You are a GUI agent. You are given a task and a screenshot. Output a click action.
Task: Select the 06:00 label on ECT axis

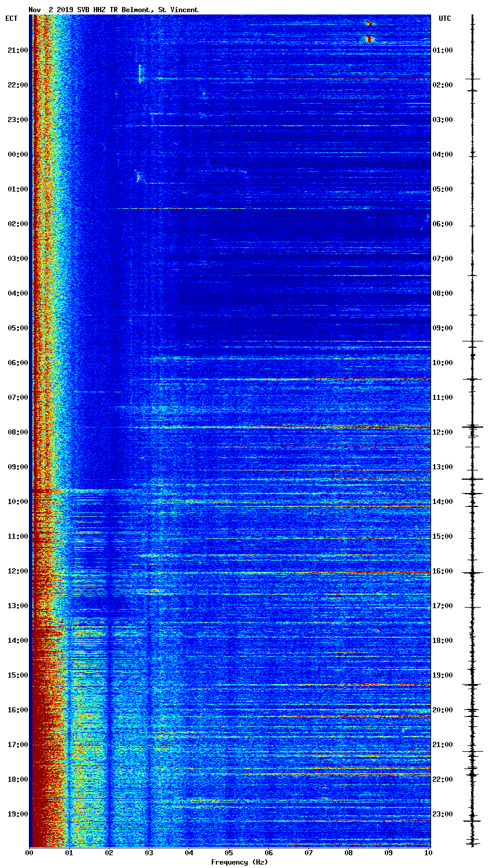(x=17, y=363)
